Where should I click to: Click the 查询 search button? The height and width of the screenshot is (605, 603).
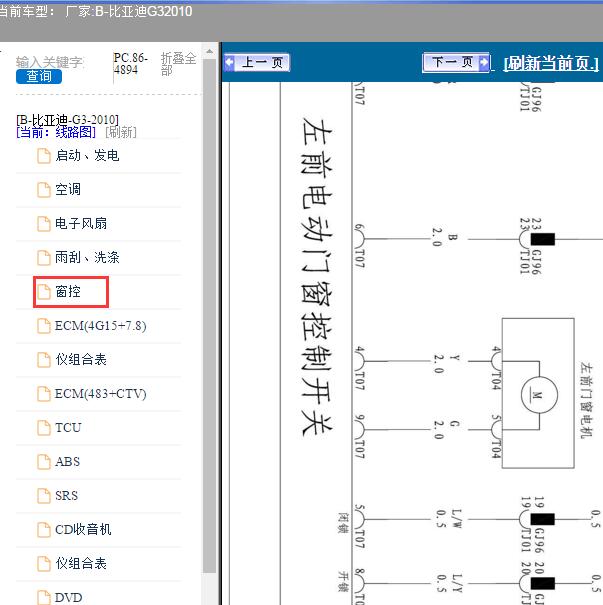pos(39,76)
